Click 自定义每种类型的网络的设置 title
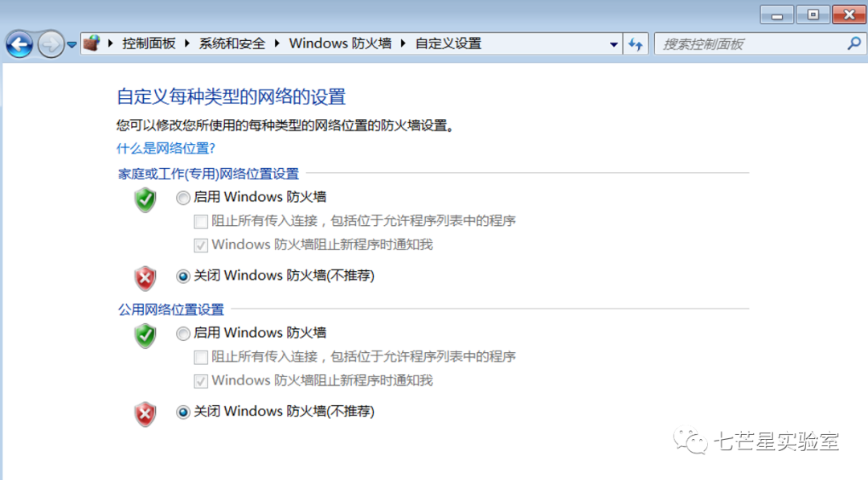 [x=231, y=97]
